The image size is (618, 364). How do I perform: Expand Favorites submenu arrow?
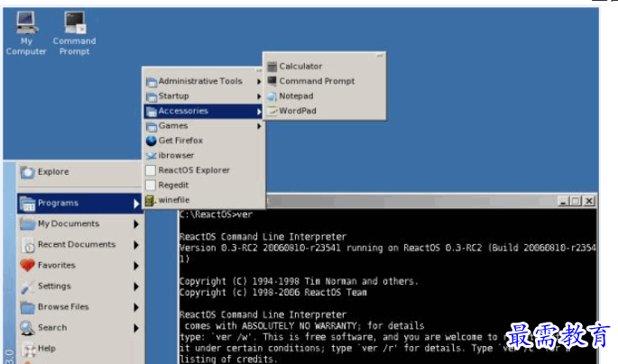tap(136, 266)
